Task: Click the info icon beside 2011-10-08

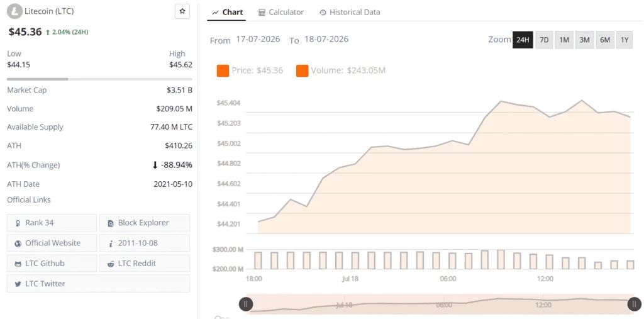Action: (x=111, y=243)
